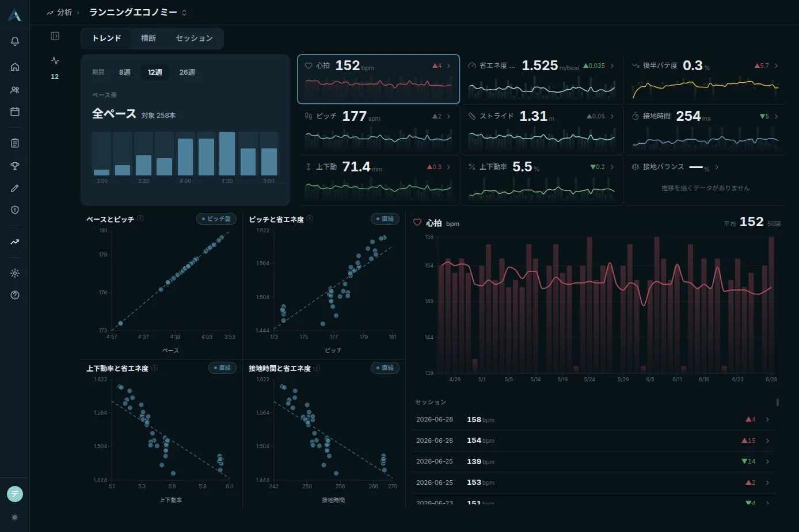The width and height of the screenshot is (799, 532).
Task: Click the help question mark icon
Action: 15,295
